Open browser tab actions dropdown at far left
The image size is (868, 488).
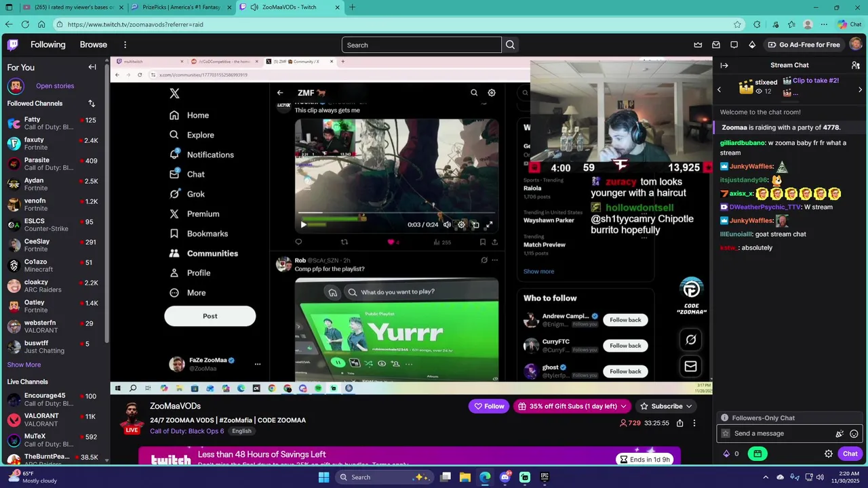click(x=8, y=7)
